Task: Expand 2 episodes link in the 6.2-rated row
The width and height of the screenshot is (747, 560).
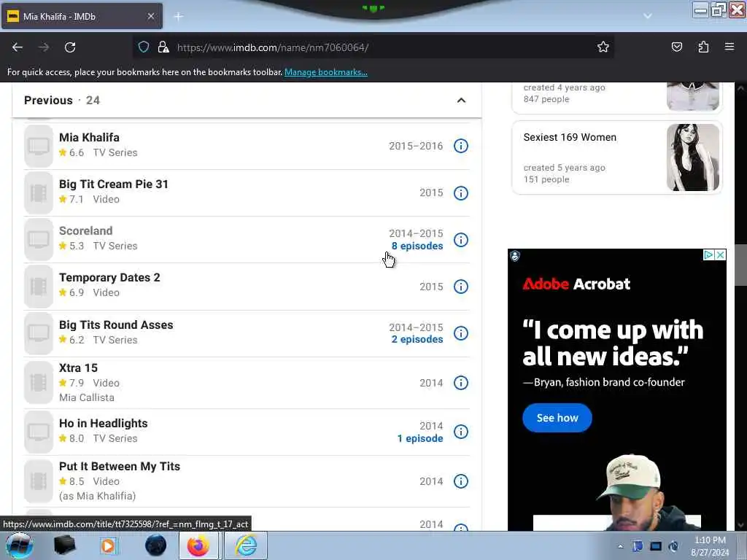Action: tap(417, 339)
